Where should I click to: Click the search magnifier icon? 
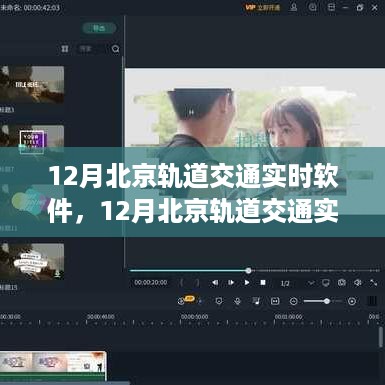(115, 49)
